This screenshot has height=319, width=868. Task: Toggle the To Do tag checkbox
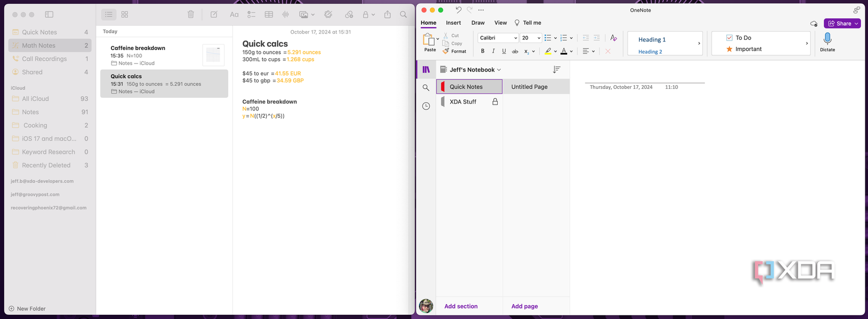click(729, 38)
